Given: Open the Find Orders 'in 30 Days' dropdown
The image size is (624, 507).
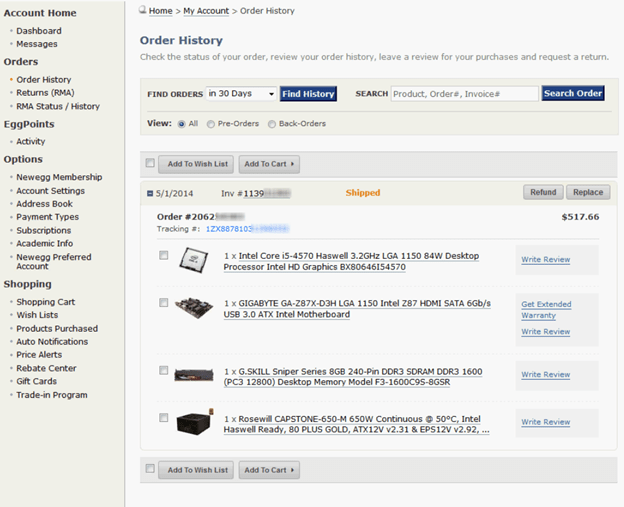Looking at the screenshot, I should [x=241, y=94].
